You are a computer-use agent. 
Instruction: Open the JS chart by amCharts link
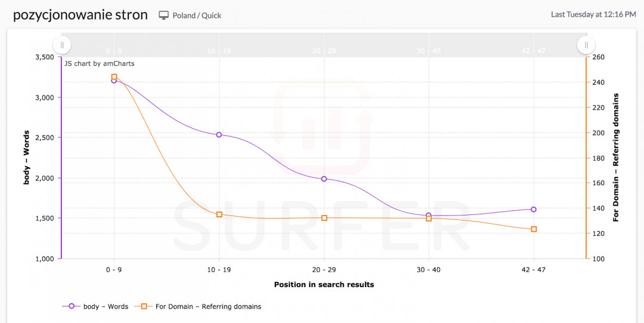(x=100, y=63)
